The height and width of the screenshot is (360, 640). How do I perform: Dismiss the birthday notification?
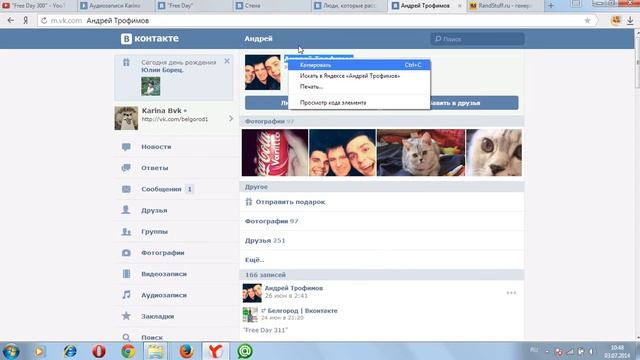click(227, 61)
